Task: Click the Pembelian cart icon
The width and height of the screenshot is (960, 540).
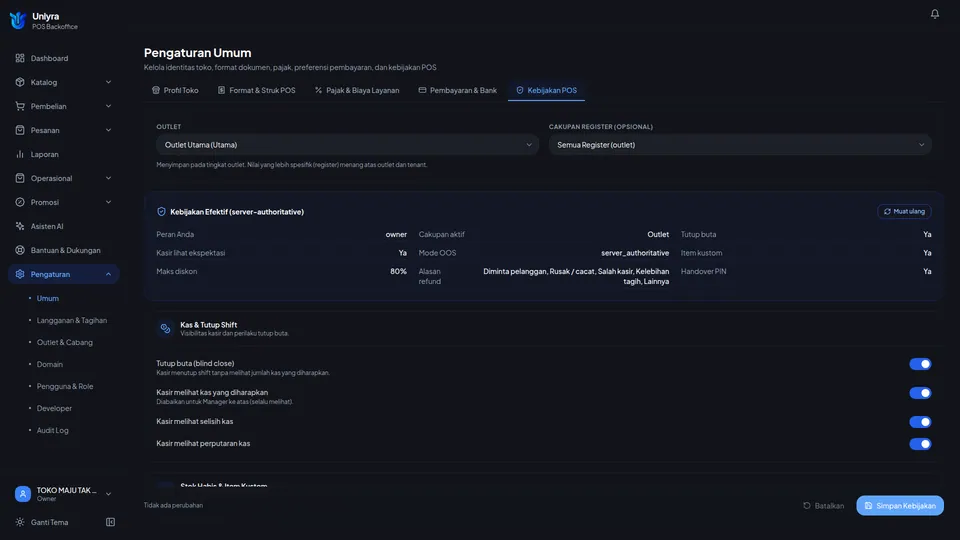Action: pyautogui.click(x=20, y=106)
